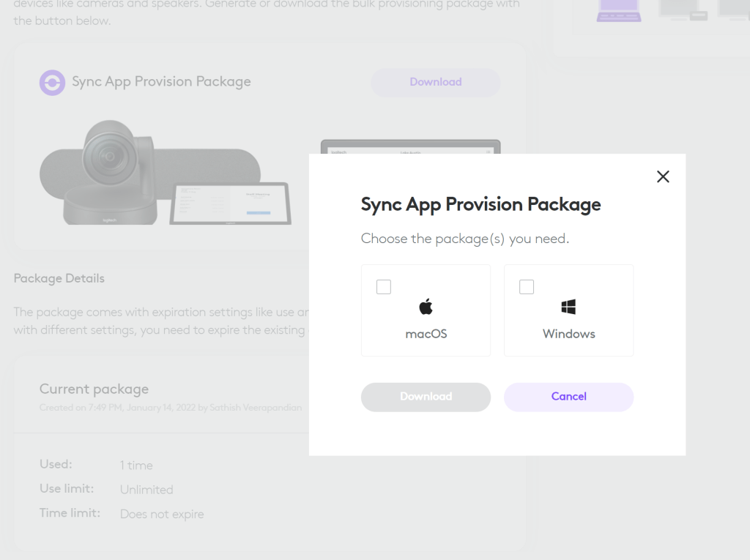Click the 1 time used value

coord(136,466)
